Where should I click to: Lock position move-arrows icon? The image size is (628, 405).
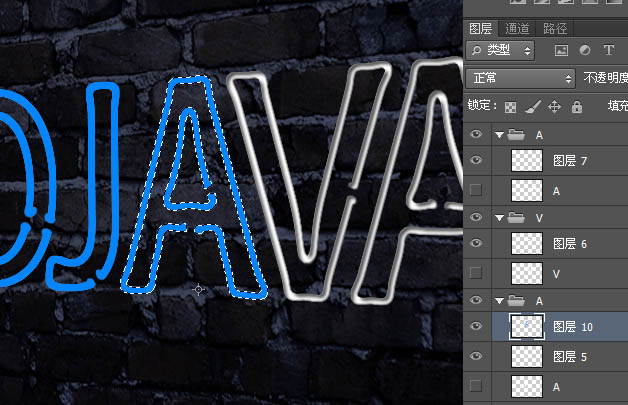(x=554, y=107)
